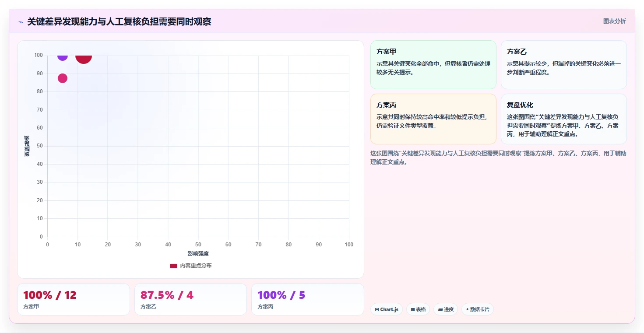
Task: Open the 方案乙 description card
Action: coord(563,65)
